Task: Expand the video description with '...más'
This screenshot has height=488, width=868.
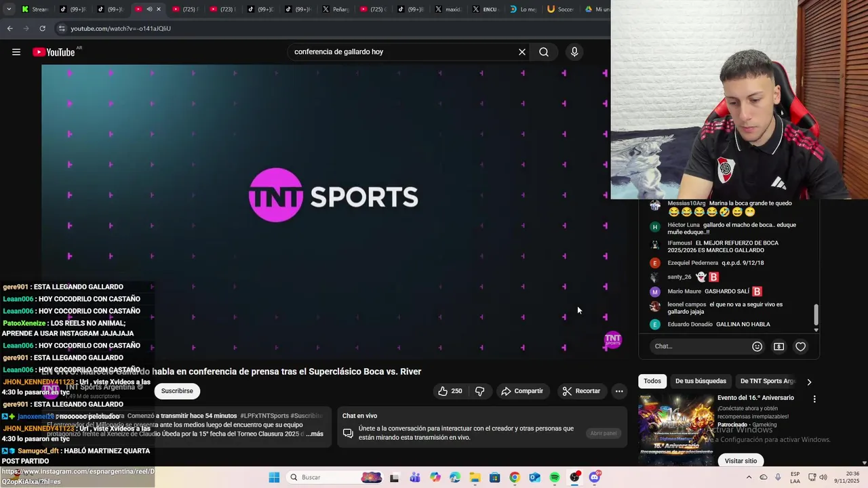Action: point(315,434)
